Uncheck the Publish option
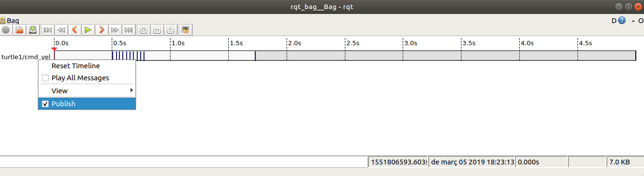Viewport: 644px width, 176px height. (87, 103)
